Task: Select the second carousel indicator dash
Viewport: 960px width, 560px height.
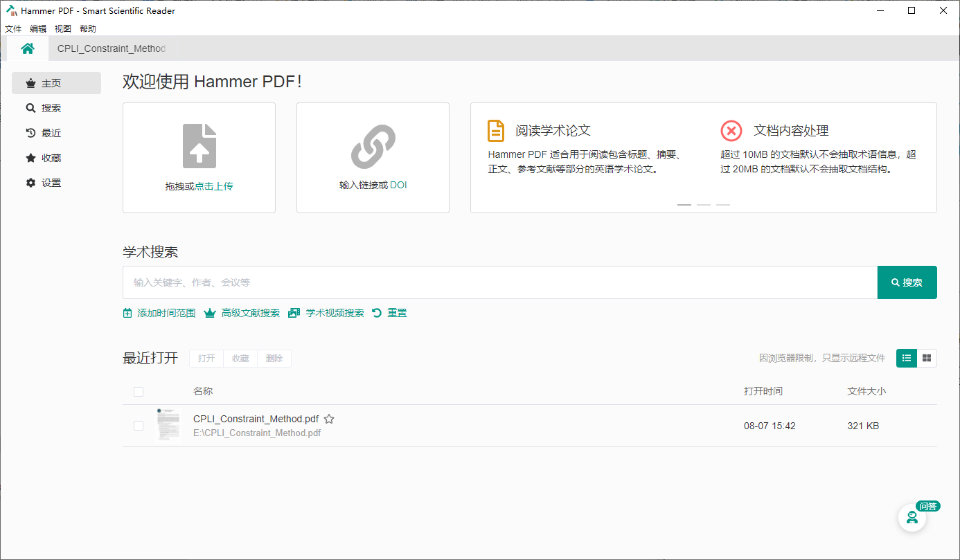Action: (704, 205)
